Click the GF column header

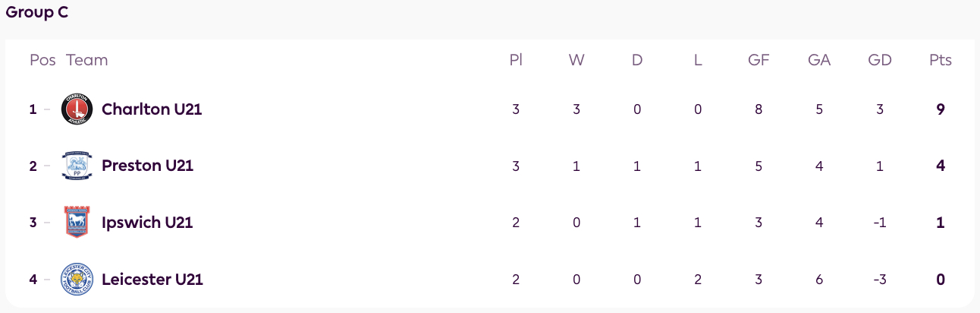tap(759, 60)
